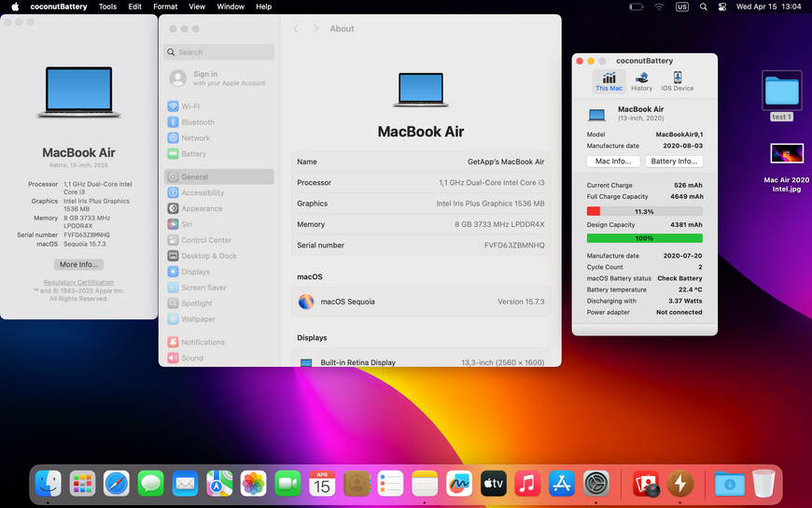Screen dimensions: 812x508
Task: Open the Trash in the Dock
Action: click(763, 484)
